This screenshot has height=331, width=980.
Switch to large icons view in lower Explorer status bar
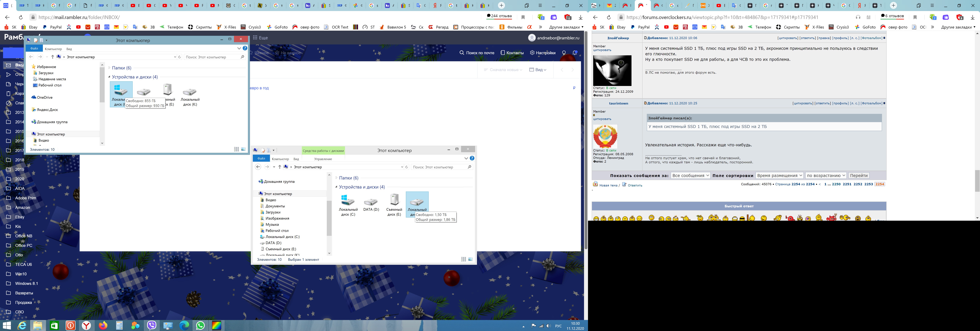tap(471, 259)
